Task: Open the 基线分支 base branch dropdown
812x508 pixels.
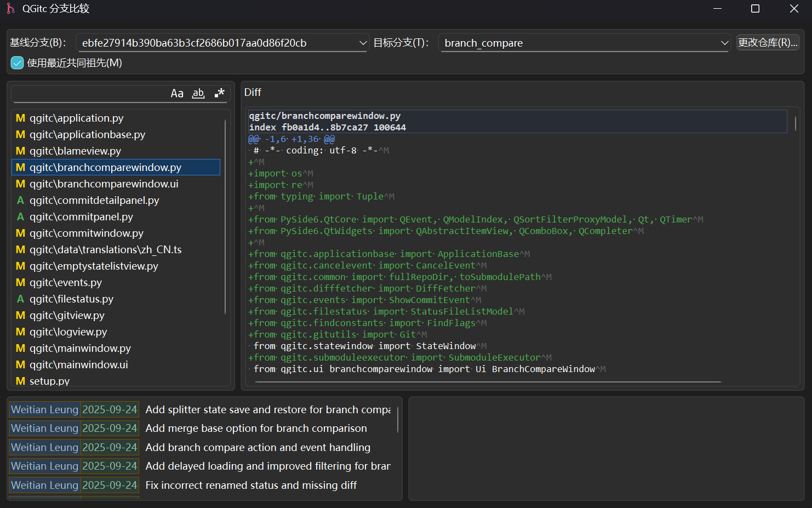Action: (363, 43)
